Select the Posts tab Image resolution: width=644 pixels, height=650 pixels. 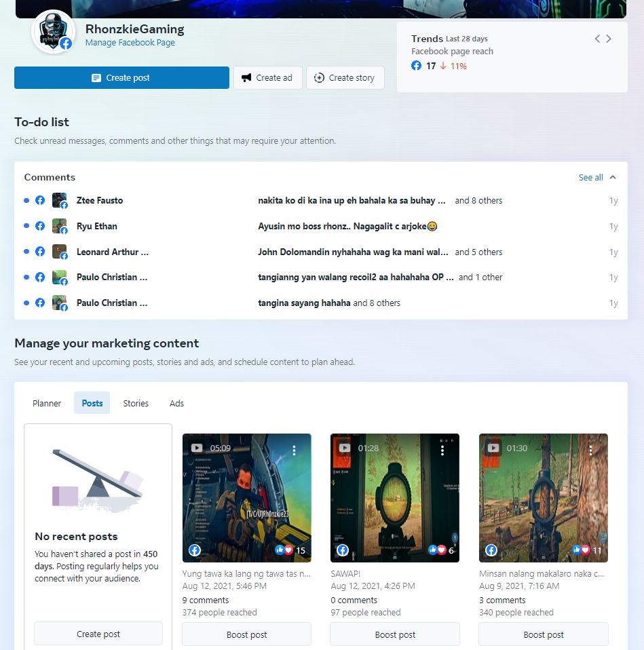tap(92, 403)
